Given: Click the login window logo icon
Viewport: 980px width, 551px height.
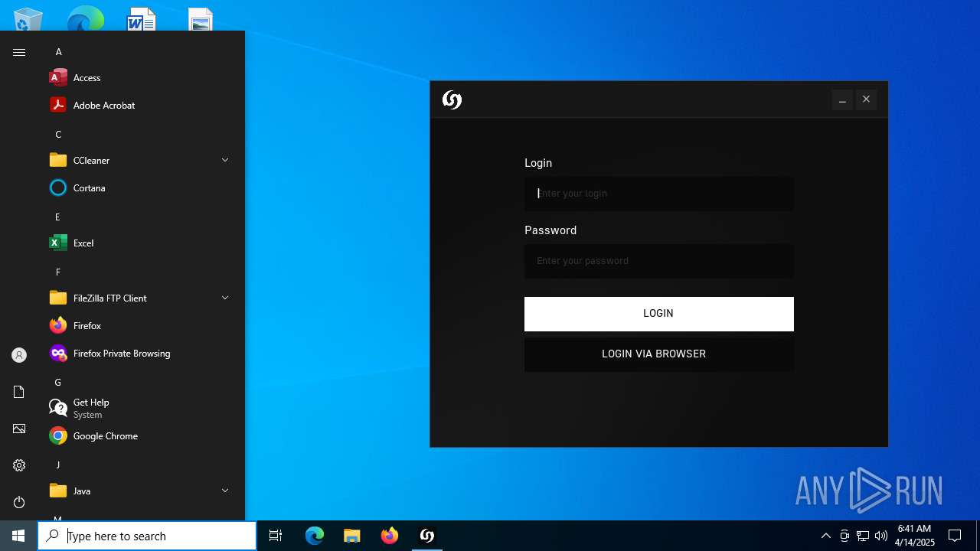Looking at the screenshot, I should [452, 99].
